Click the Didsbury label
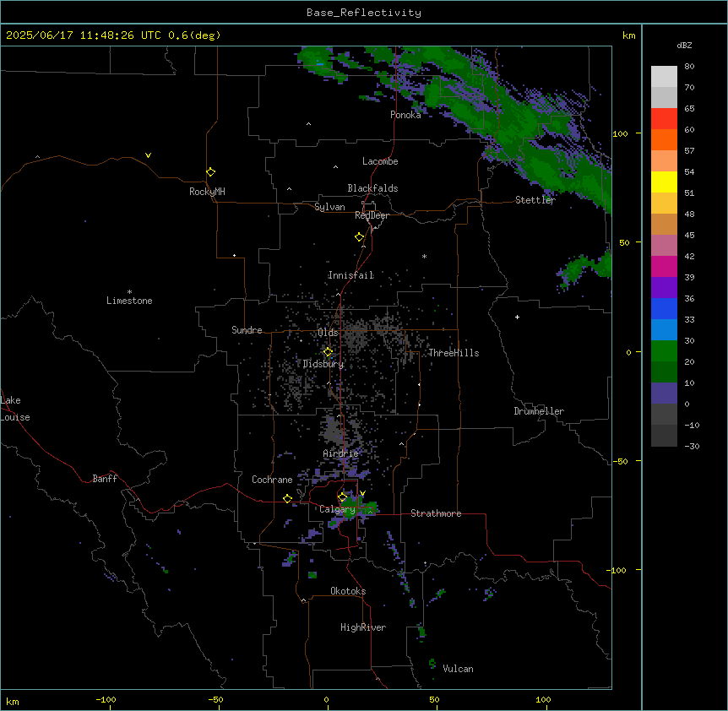Viewport: 728px width, 711px height. tap(323, 364)
